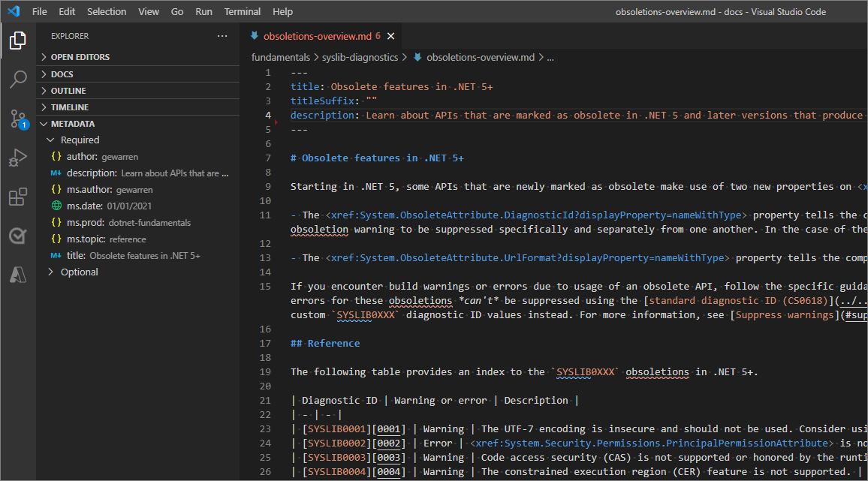This screenshot has height=481, width=868.
Task: Click markdown icon on obsoletions-overview.md tab
Action: [255, 36]
